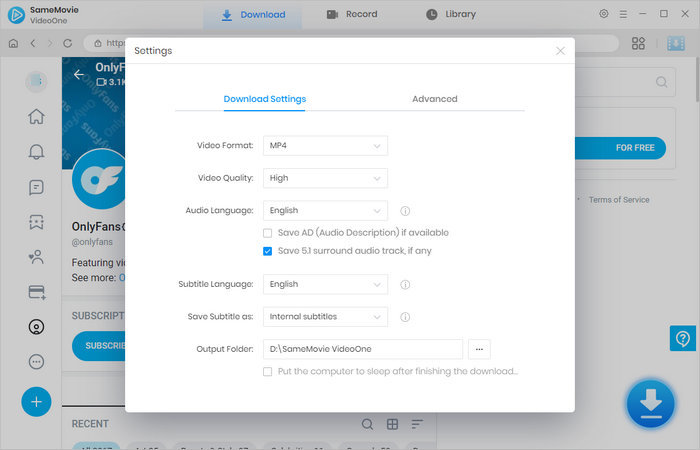Viewport: 700px width, 450px height.
Task: Show info about Subtitle Language
Action: [x=405, y=284]
